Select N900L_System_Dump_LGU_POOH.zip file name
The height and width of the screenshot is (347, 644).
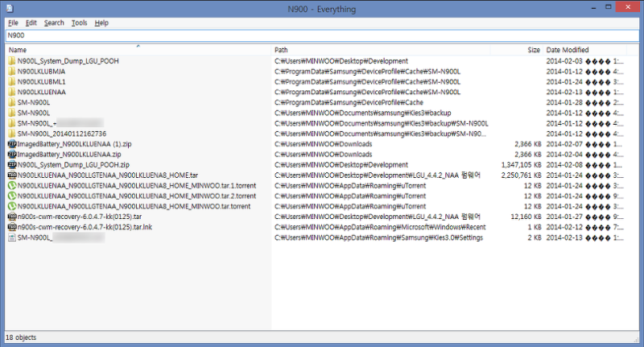(x=73, y=165)
